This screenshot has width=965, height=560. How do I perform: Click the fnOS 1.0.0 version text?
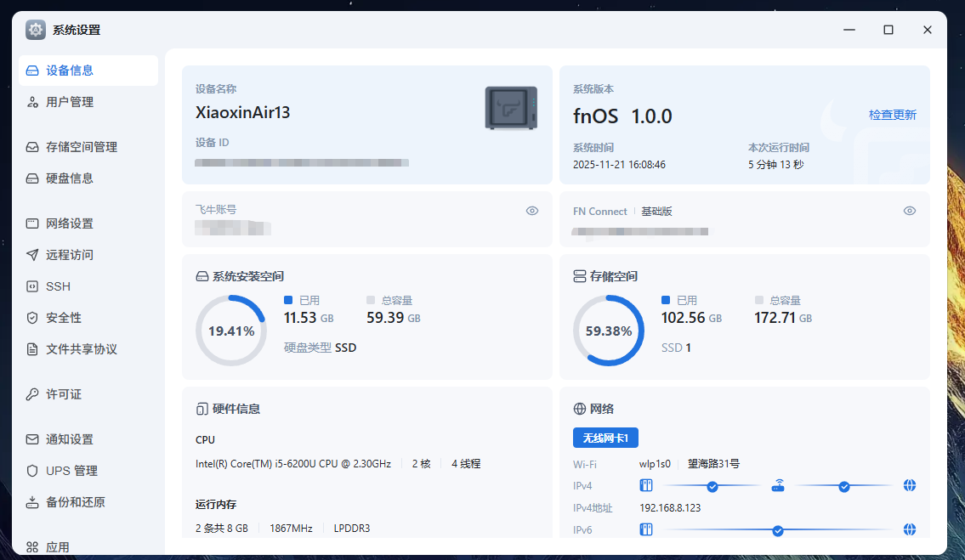[x=622, y=116]
